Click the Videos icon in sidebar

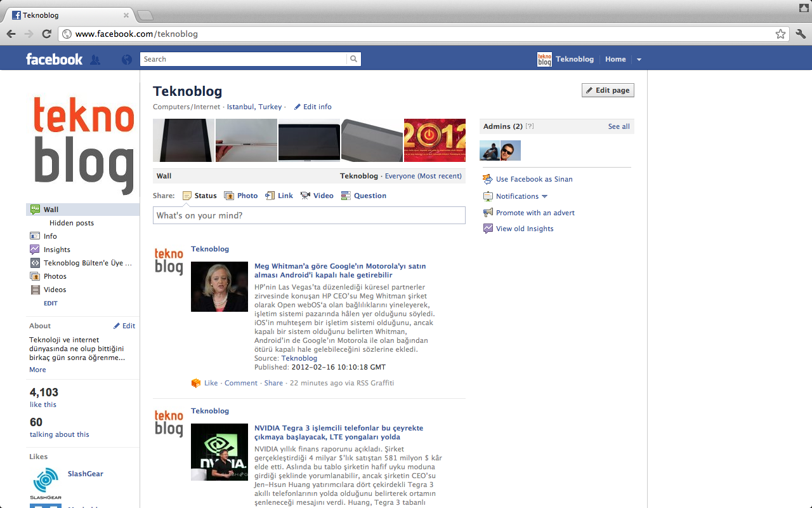click(35, 290)
